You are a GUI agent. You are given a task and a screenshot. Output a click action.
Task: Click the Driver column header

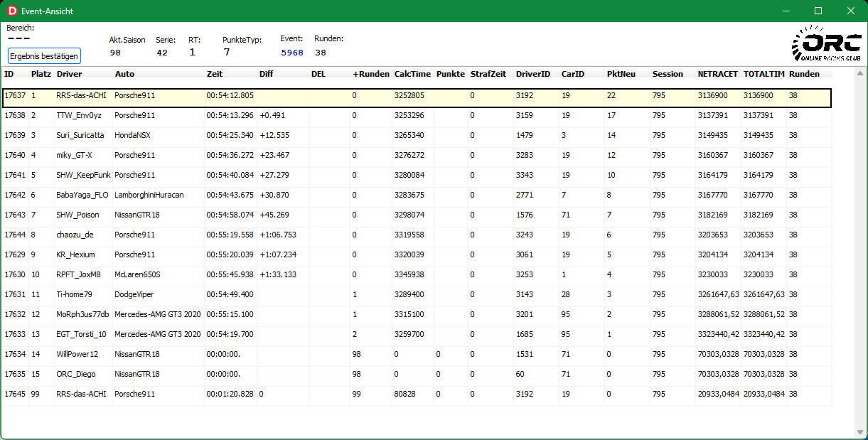[x=69, y=74]
